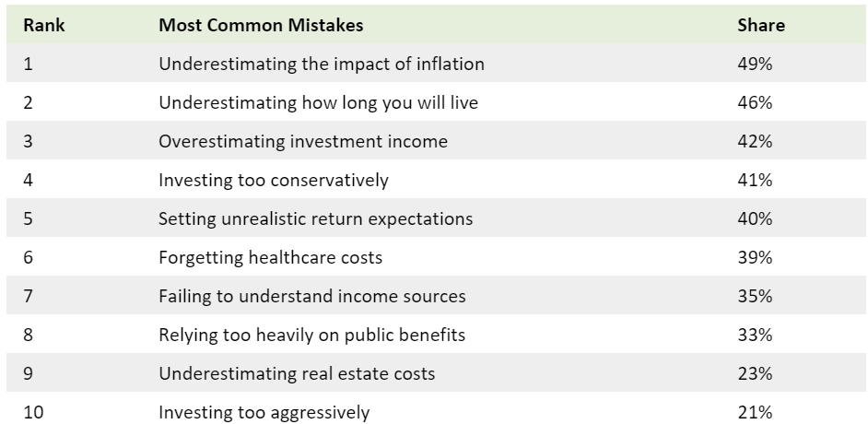Click 'Failing to understand income sources'
868x424 pixels.
pyautogui.click(x=311, y=297)
